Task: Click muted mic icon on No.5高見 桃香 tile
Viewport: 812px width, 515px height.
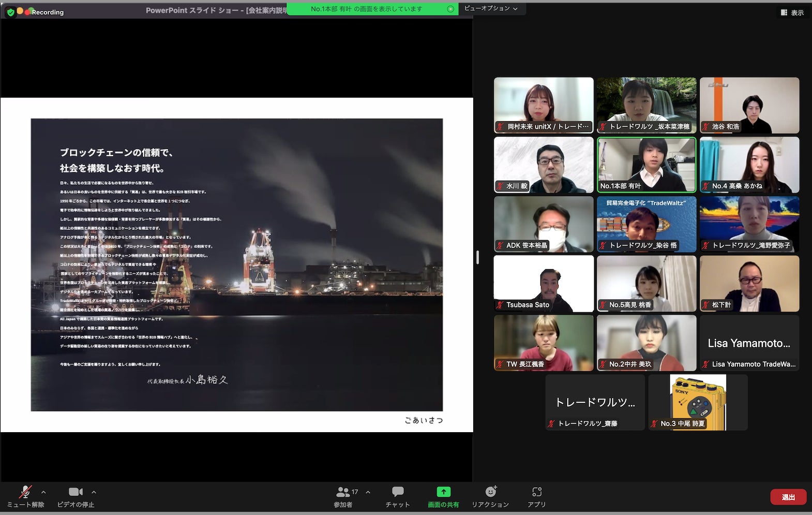Action: [x=603, y=305]
